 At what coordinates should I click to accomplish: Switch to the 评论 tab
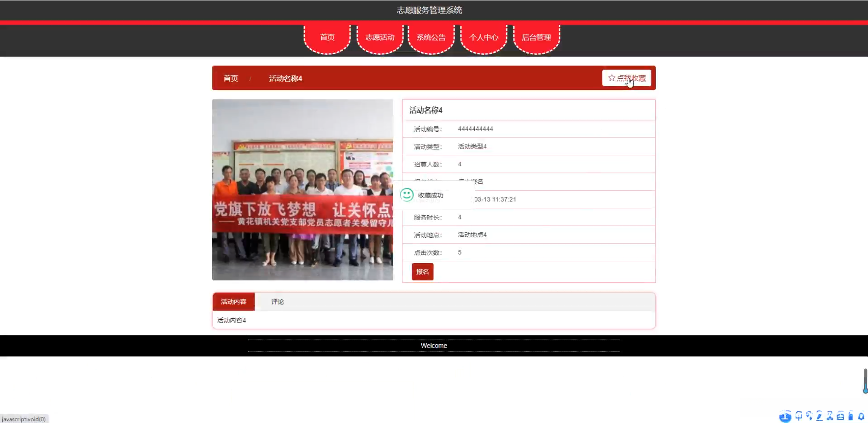[277, 302]
